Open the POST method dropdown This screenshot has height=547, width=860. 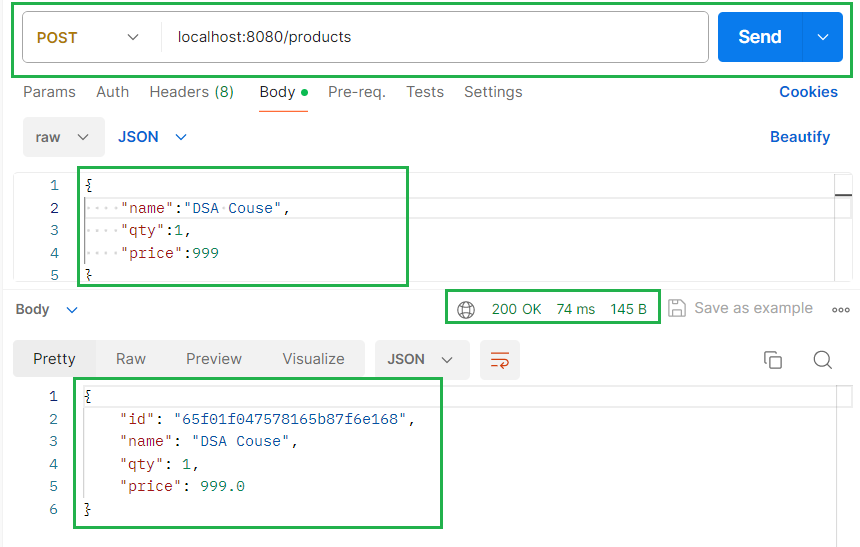88,38
